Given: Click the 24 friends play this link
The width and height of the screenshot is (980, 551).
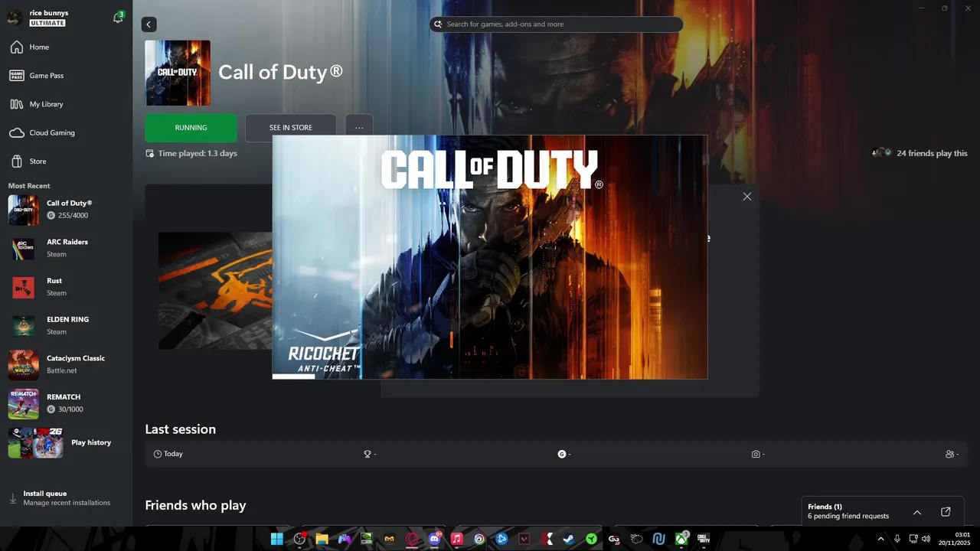Looking at the screenshot, I should 920,153.
